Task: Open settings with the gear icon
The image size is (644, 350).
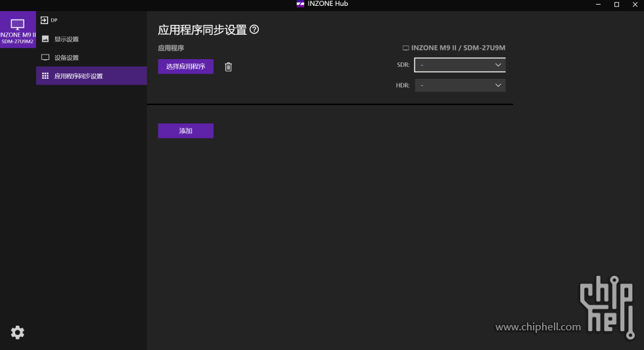Action: (x=17, y=332)
